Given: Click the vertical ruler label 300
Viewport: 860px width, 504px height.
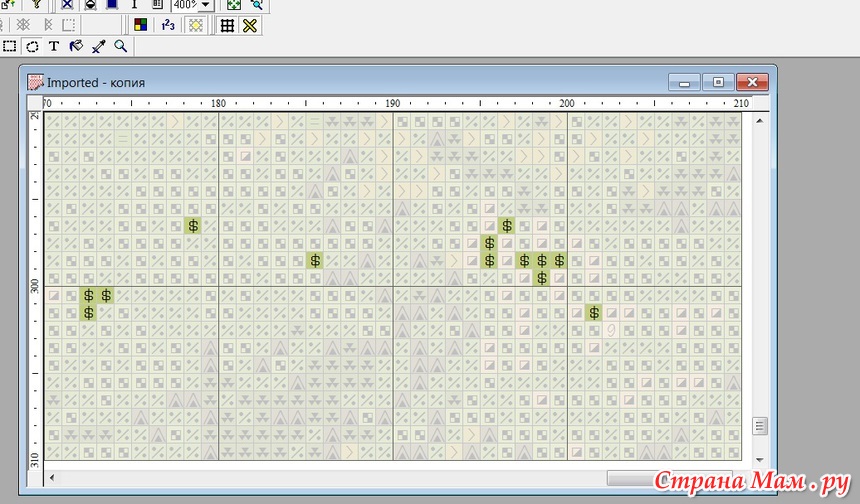Looking at the screenshot, I should pyautogui.click(x=35, y=286).
